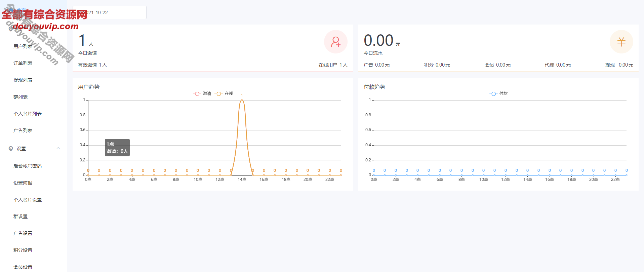Image resolution: width=644 pixels, height=272 pixels.
Task: Click the 0点 data point in 付款趋势 chart
Action: [374, 175]
